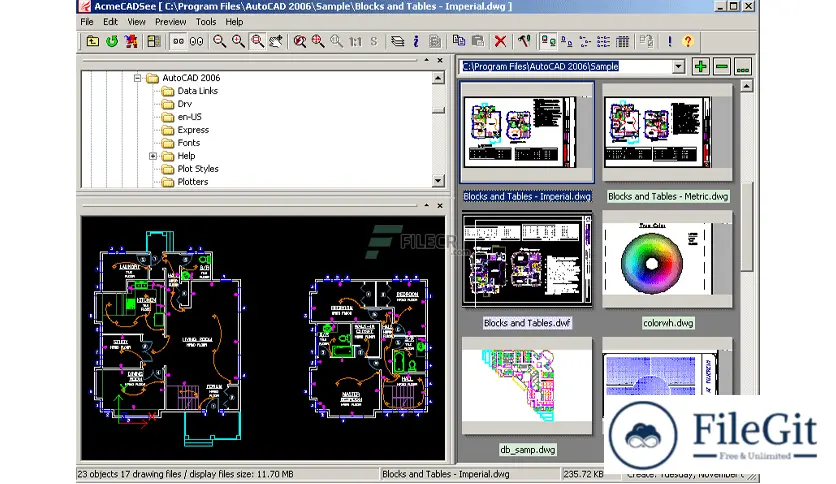Click the Zoom Out magnifier icon
The width and height of the screenshot is (836, 484).
(x=219, y=41)
